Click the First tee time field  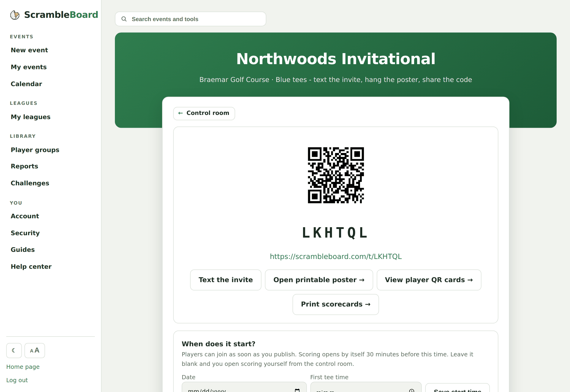[366, 387]
